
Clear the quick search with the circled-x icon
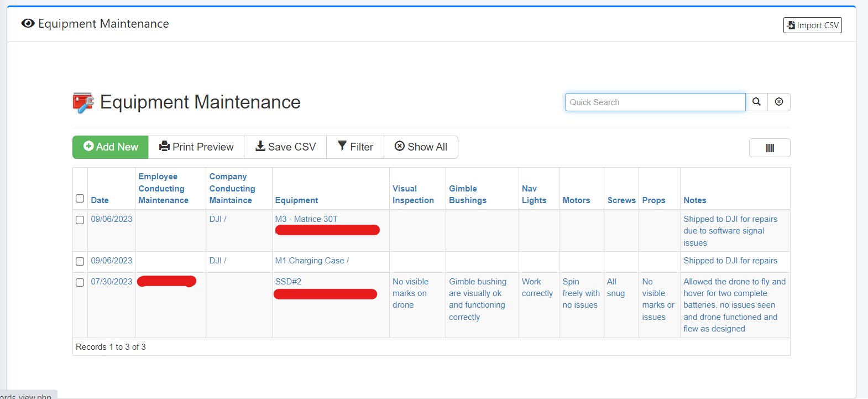click(778, 102)
